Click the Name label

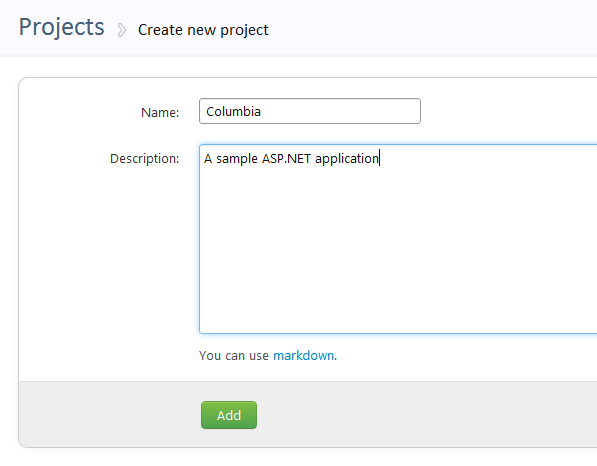160,112
